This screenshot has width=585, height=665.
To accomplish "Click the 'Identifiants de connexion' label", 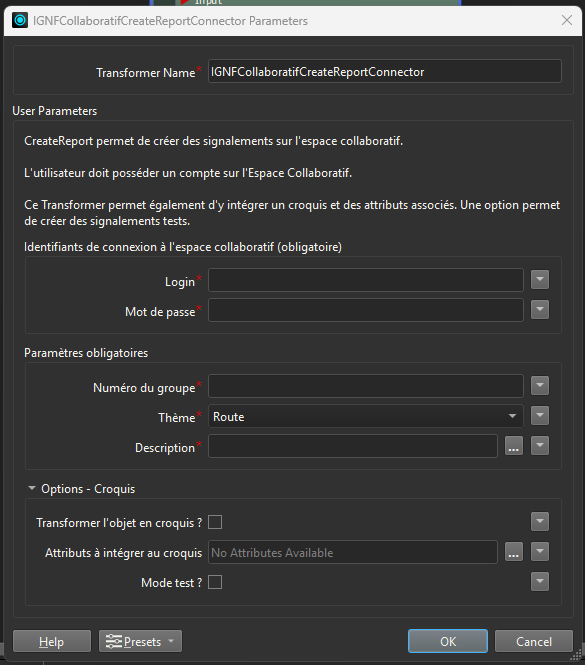I will click(x=183, y=247).
